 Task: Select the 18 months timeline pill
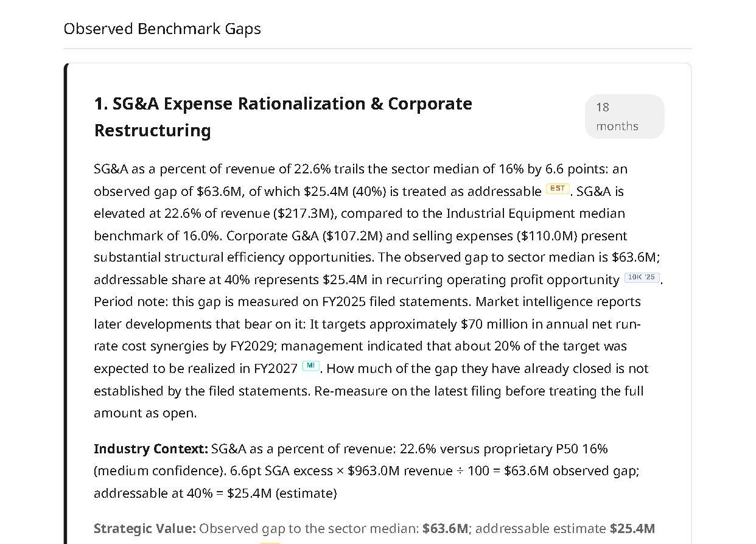coord(625,116)
